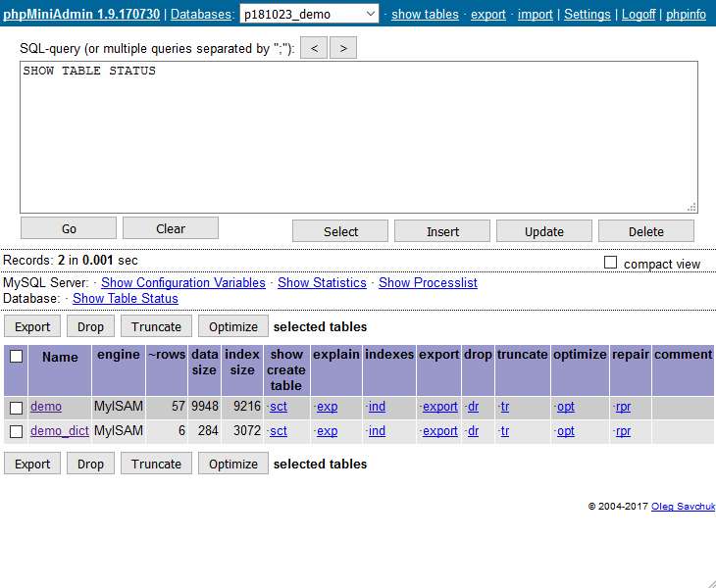Click 'show tables' in the top bar
The height and width of the screenshot is (588, 716).
point(425,14)
